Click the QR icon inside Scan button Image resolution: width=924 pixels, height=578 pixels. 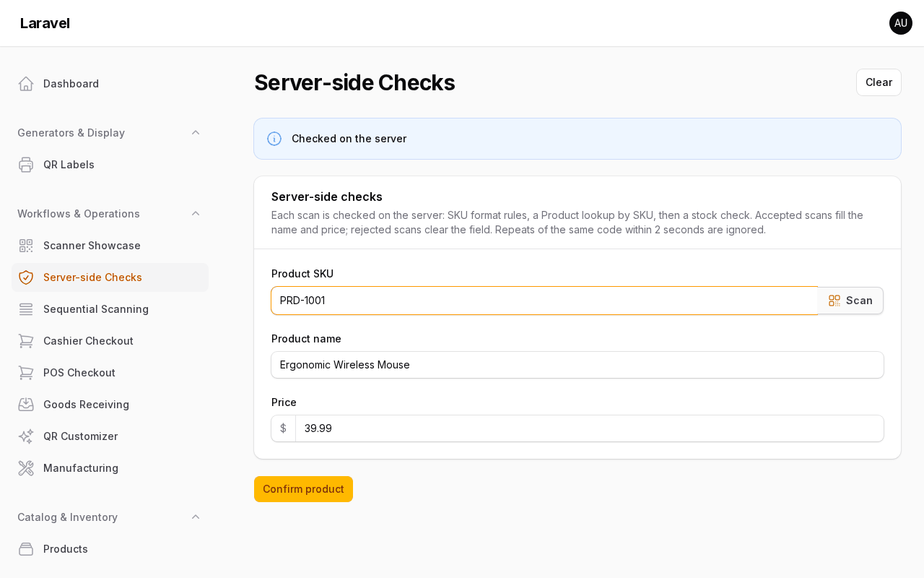[x=834, y=301]
